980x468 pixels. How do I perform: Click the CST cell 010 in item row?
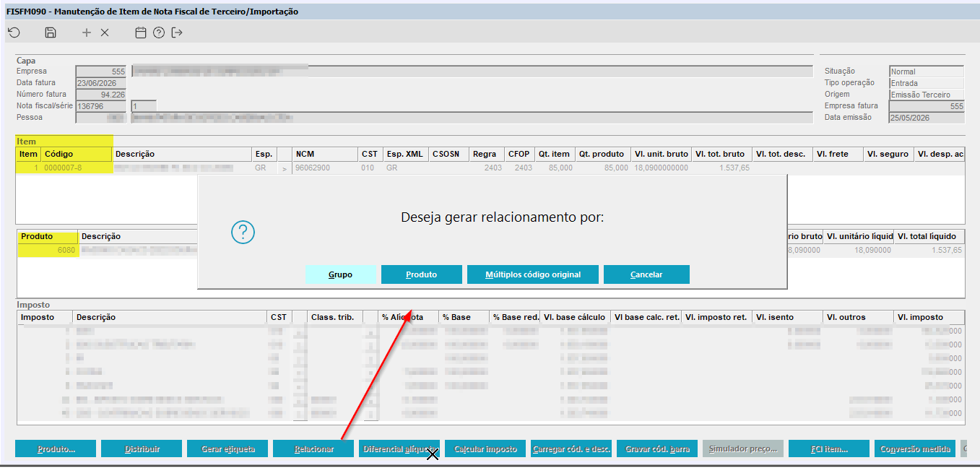coord(370,168)
